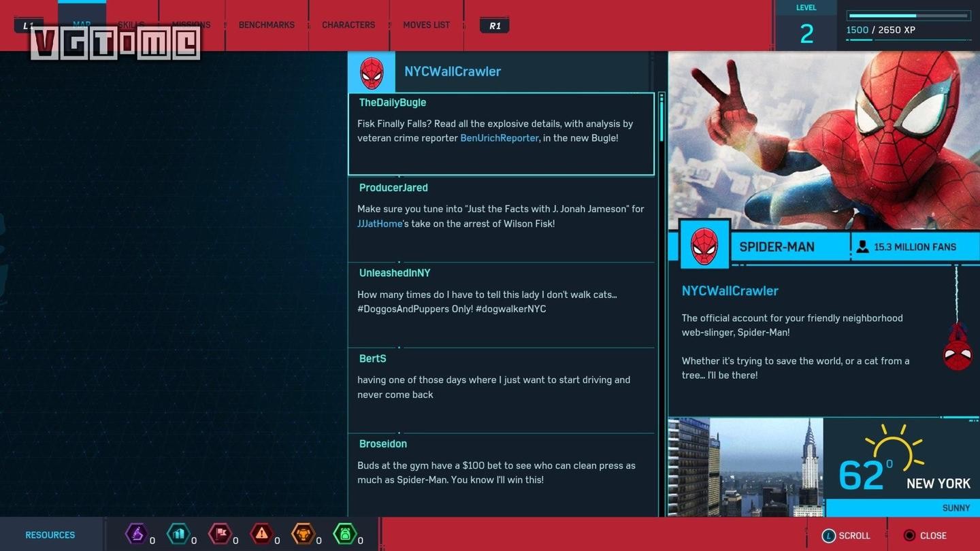This screenshot has width=980, height=551.
Task: Select the pink base token flag icon
Action: point(220,534)
